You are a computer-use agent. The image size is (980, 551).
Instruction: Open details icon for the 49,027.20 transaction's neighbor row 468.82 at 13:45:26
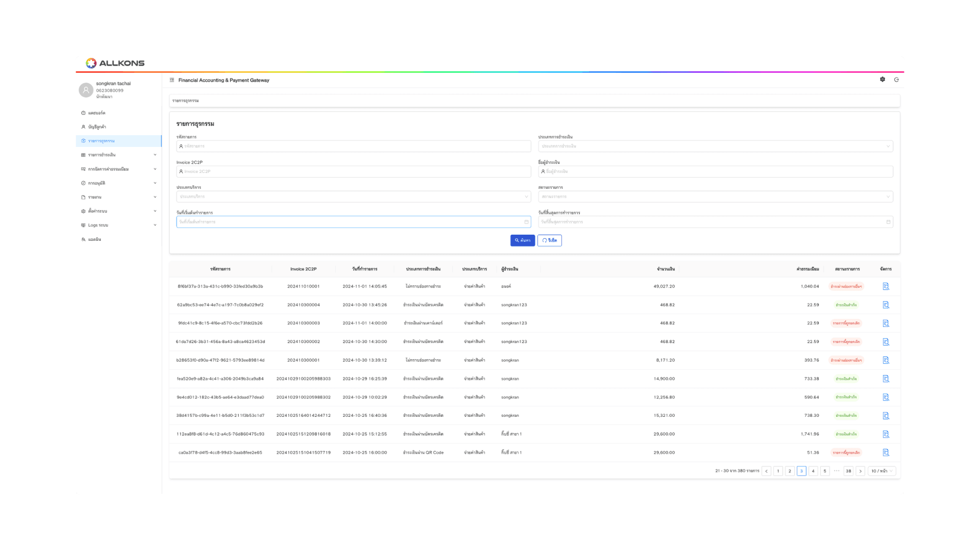point(886,305)
